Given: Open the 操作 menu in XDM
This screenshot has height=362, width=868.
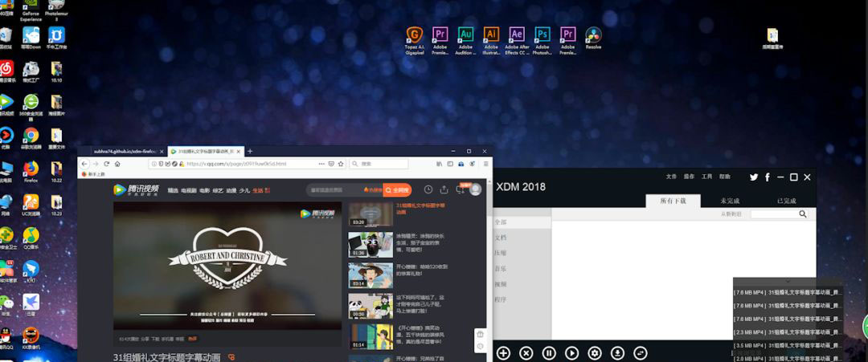Looking at the screenshot, I should click(690, 177).
